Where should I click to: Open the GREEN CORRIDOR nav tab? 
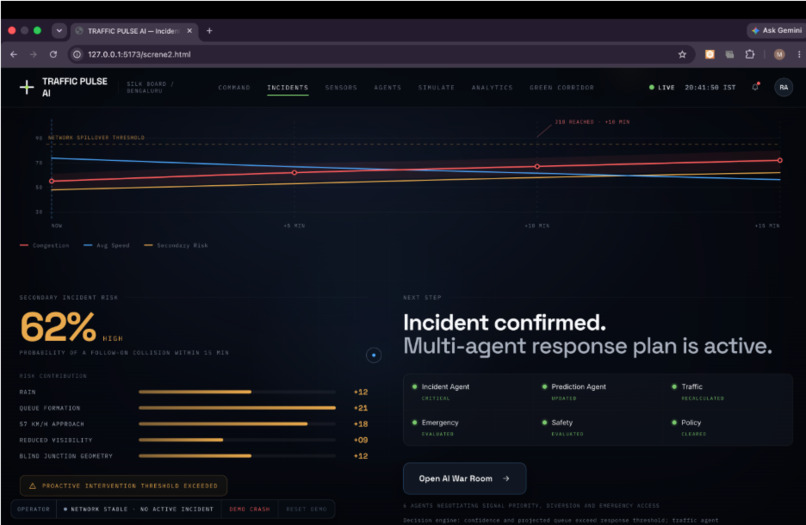point(561,87)
